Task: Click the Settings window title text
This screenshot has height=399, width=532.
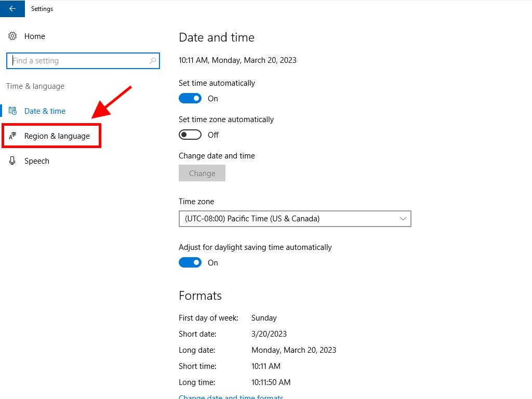Action: click(x=42, y=9)
